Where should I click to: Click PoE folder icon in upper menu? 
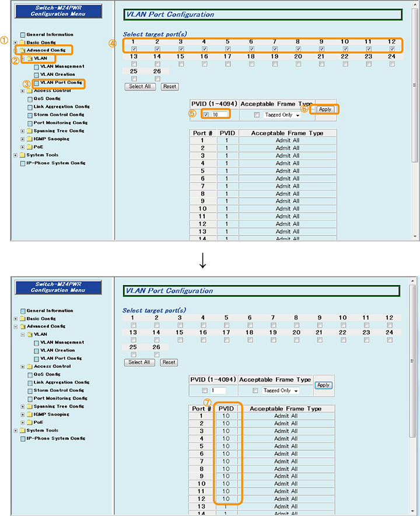pos(29,147)
